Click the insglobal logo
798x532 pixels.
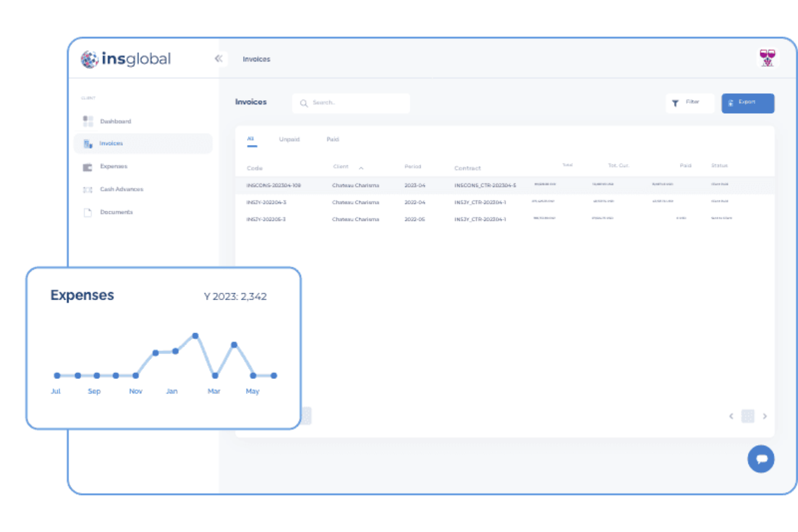[x=126, y=59]
